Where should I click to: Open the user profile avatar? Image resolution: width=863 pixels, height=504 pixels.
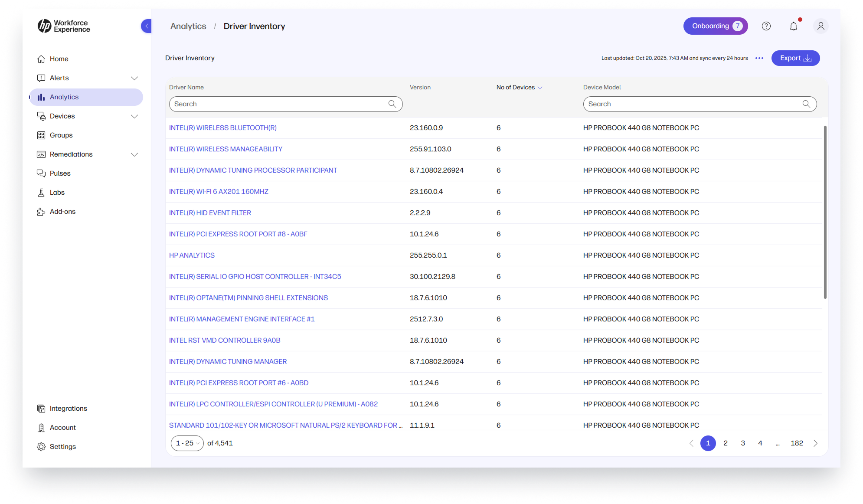tap(821, 26)
